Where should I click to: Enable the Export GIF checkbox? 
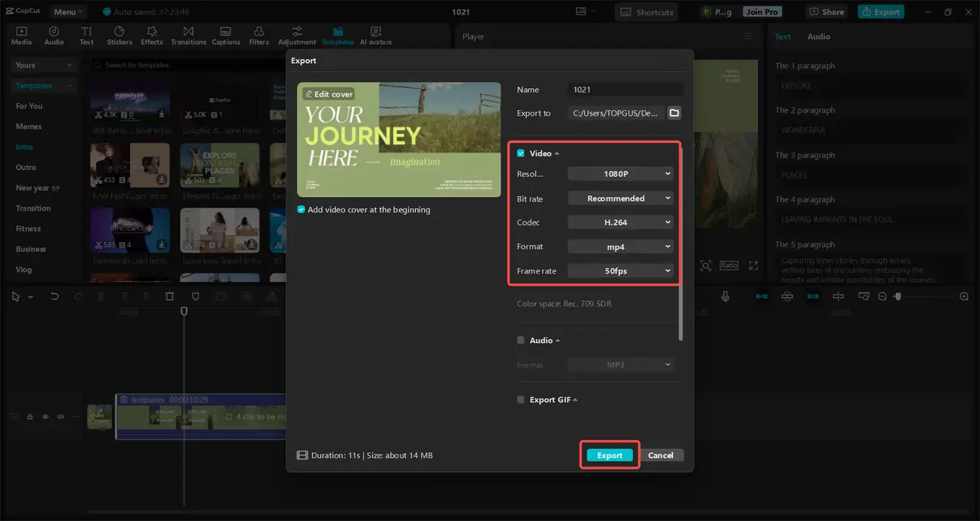coord(521,399)
